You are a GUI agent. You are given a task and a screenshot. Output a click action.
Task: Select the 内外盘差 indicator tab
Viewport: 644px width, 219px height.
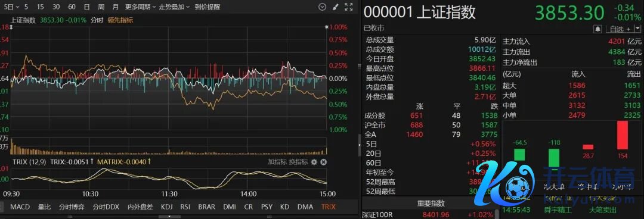click(140, 207)
